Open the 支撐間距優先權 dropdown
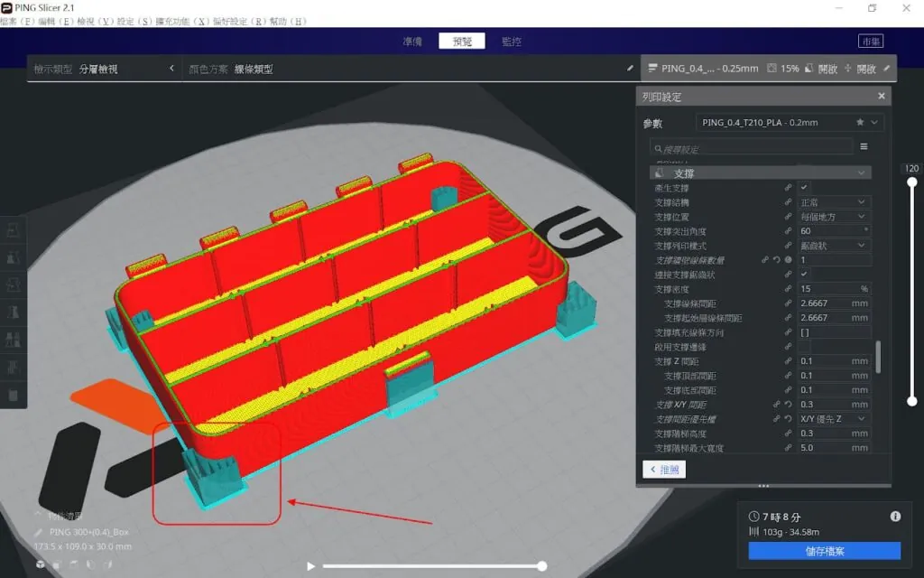The height and width of the screenshot is (578, 924). [x=834, y=419]
